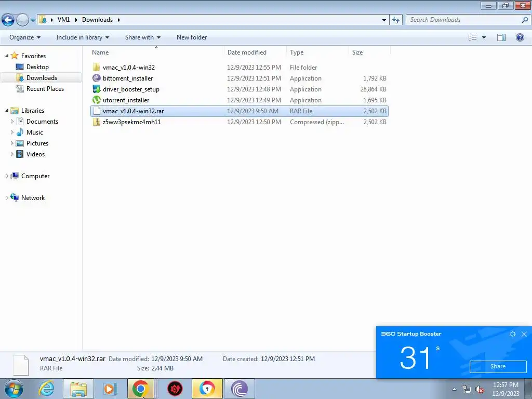Click the muted volume tray icon

tap(480, 390)
